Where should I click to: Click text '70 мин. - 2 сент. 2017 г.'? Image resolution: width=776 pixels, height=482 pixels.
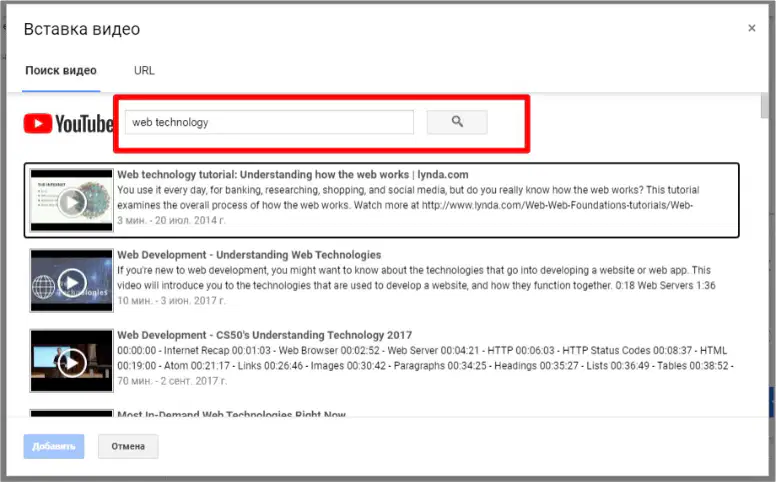click(x=172, y=381)
